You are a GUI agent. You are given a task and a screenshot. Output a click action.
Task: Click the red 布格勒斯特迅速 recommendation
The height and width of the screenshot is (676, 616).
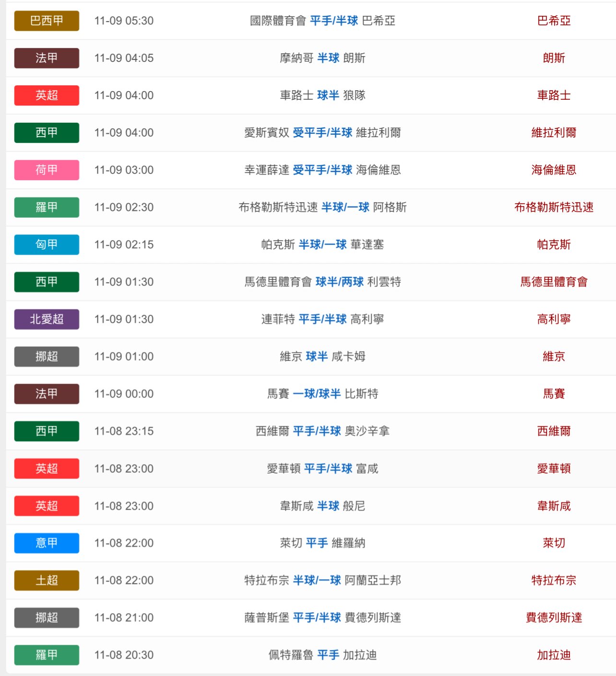pos(554,207)
